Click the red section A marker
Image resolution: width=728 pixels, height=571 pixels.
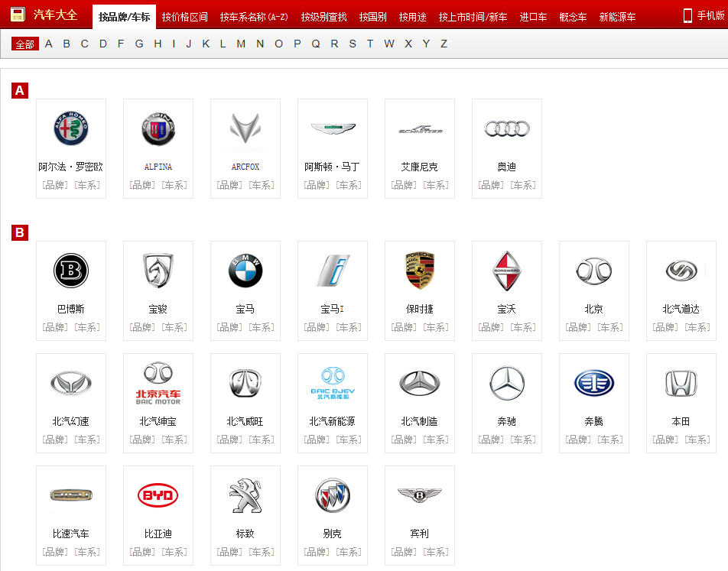(x=20, y=90)
